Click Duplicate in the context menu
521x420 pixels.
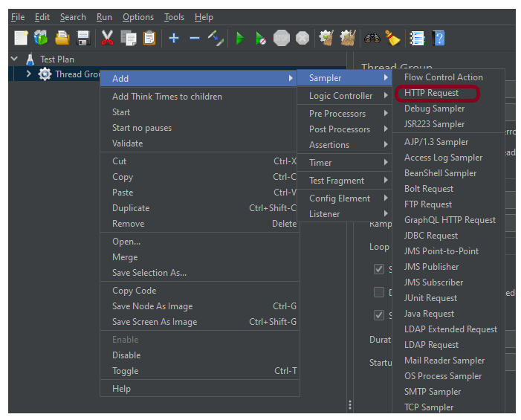(131, 208)
